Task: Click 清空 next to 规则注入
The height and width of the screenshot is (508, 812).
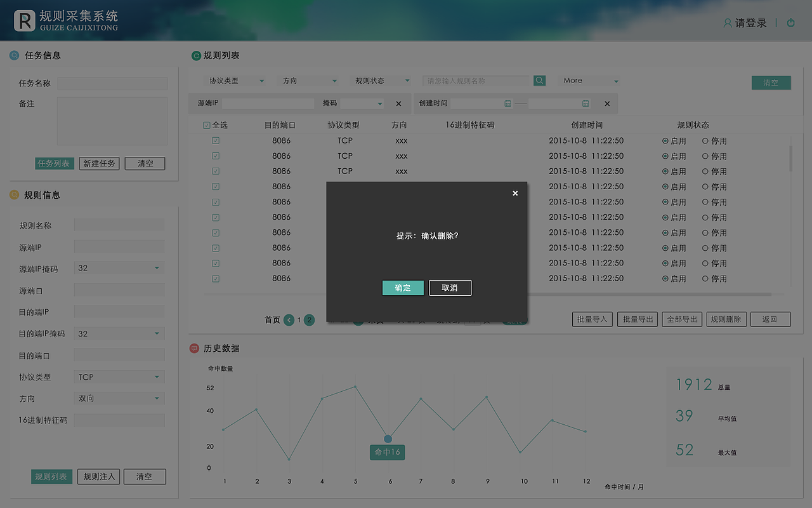Action: click(145, 476)
